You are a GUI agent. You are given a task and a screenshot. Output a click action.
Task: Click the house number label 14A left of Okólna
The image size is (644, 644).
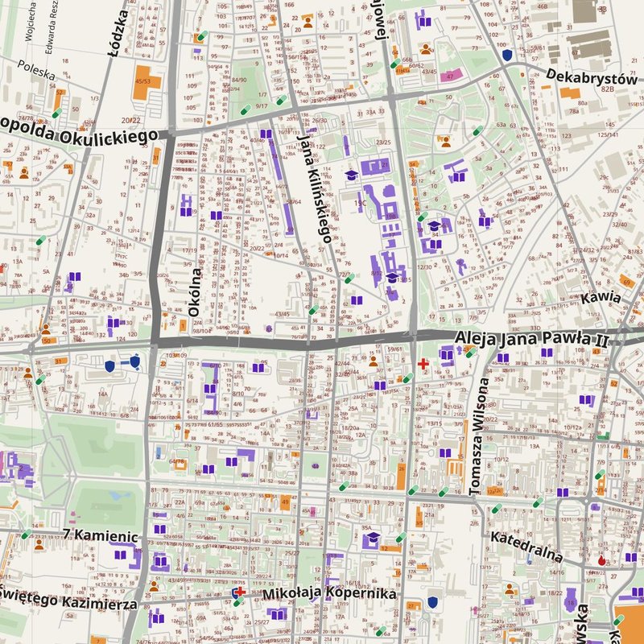pyautogui.click(x=103, y=394)
